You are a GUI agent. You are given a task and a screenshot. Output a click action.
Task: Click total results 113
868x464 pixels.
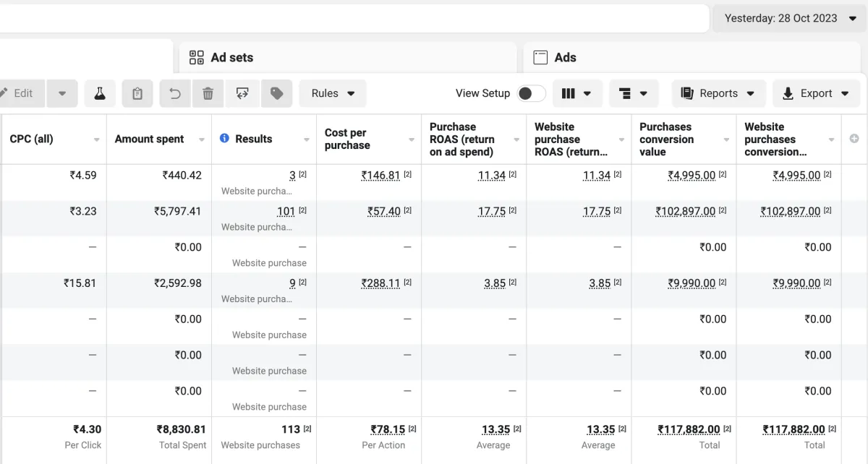coord(291,429)
